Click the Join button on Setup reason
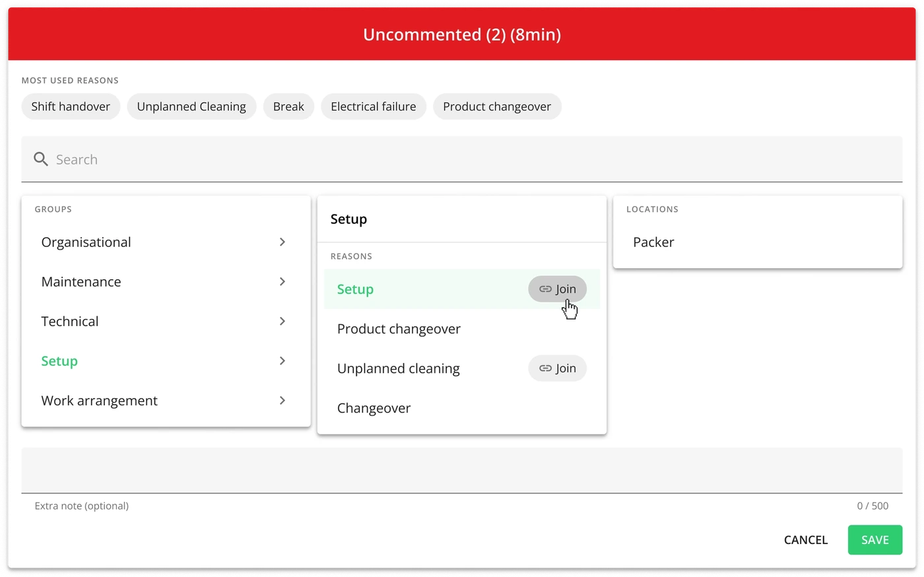Screen dimensions: 924x577 pos(557,289)
